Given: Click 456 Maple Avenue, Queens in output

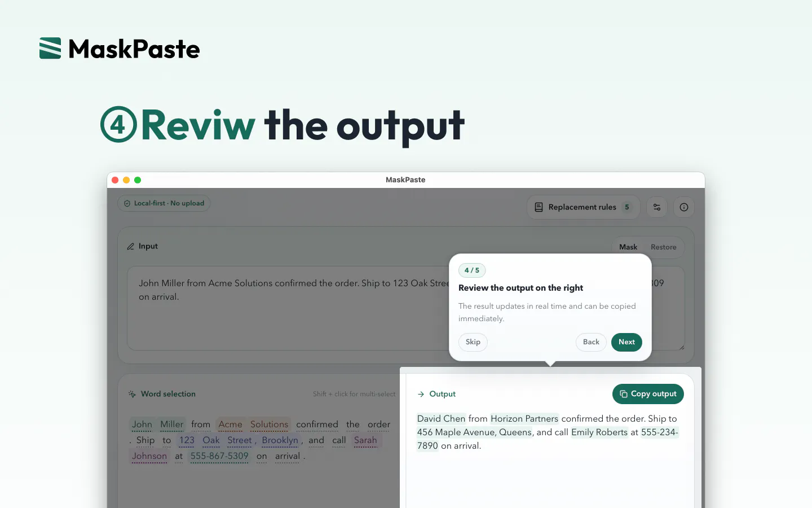Looking at the screenshot, I should pos(474,432).
